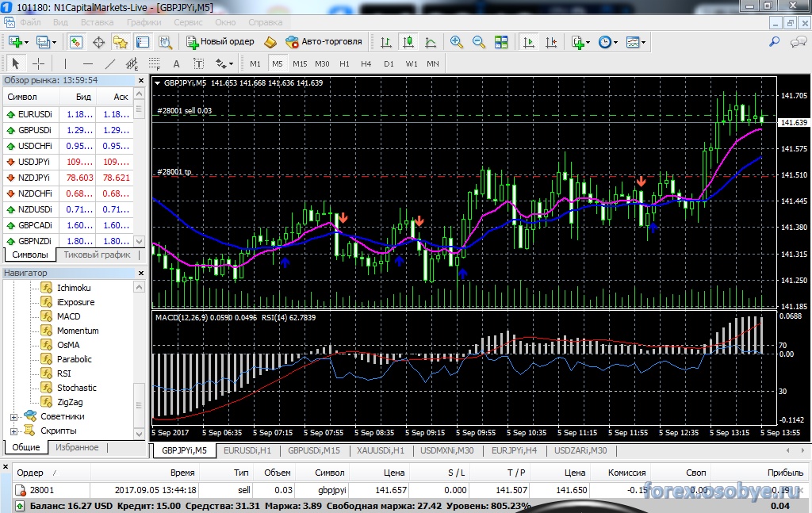Select the MACD indicator in Navigator

[68, 316]
